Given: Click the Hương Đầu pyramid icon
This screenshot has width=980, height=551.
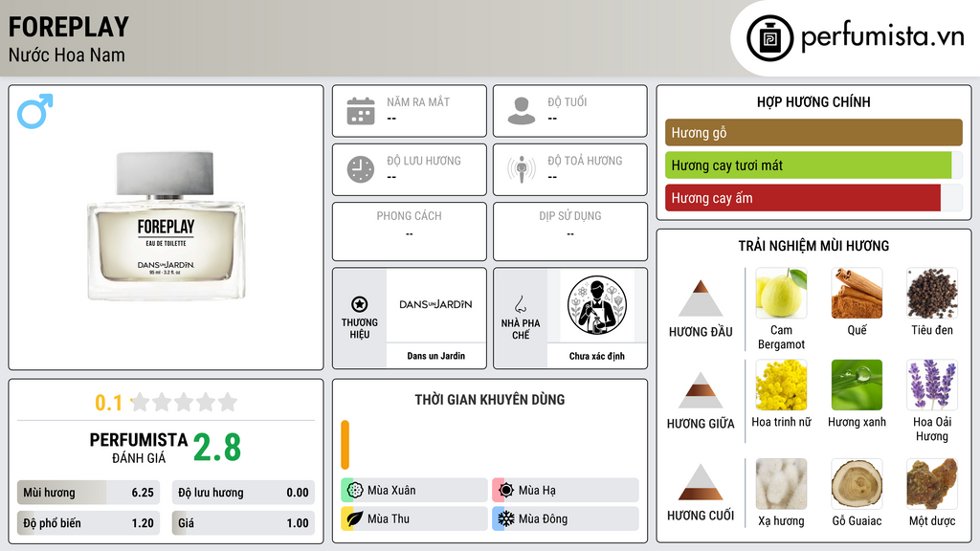Looking at the screenshot, I should 701,298.
